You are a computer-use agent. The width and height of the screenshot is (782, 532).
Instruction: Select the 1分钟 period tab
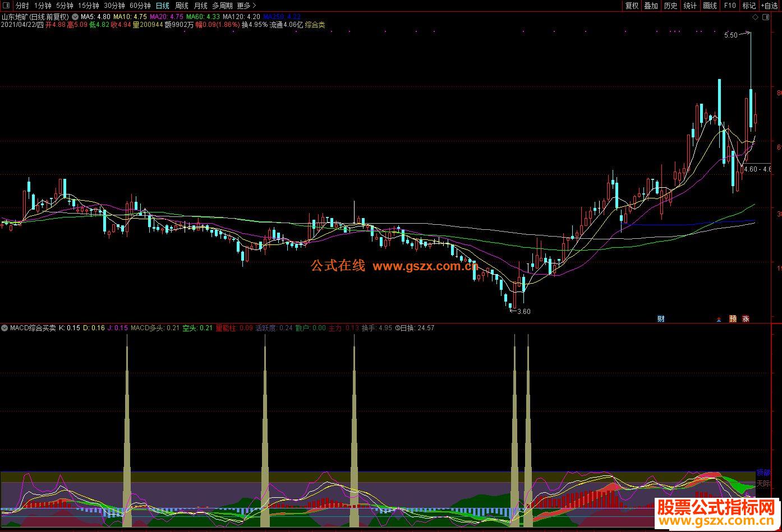pos(43,6)
